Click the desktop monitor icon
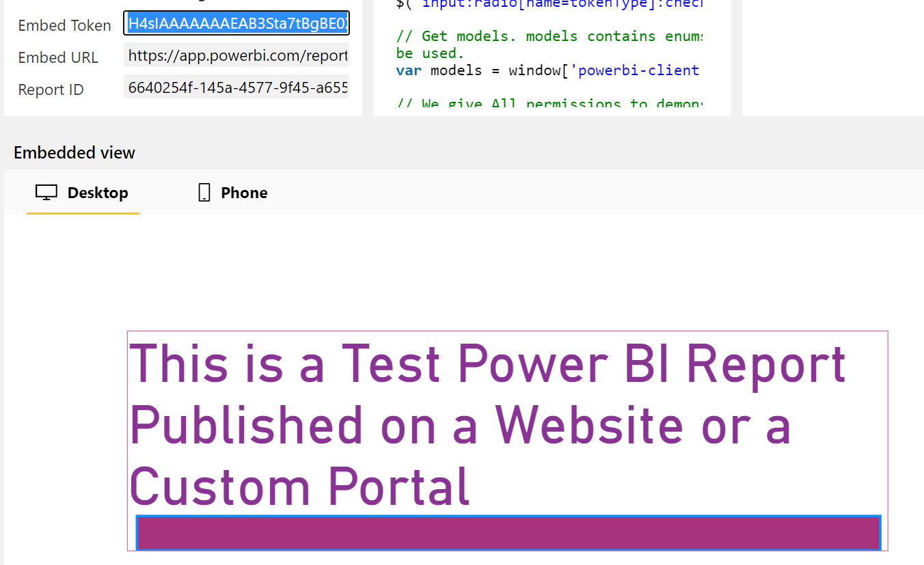Viewport: 924px width, 565px height. point(46,193)
